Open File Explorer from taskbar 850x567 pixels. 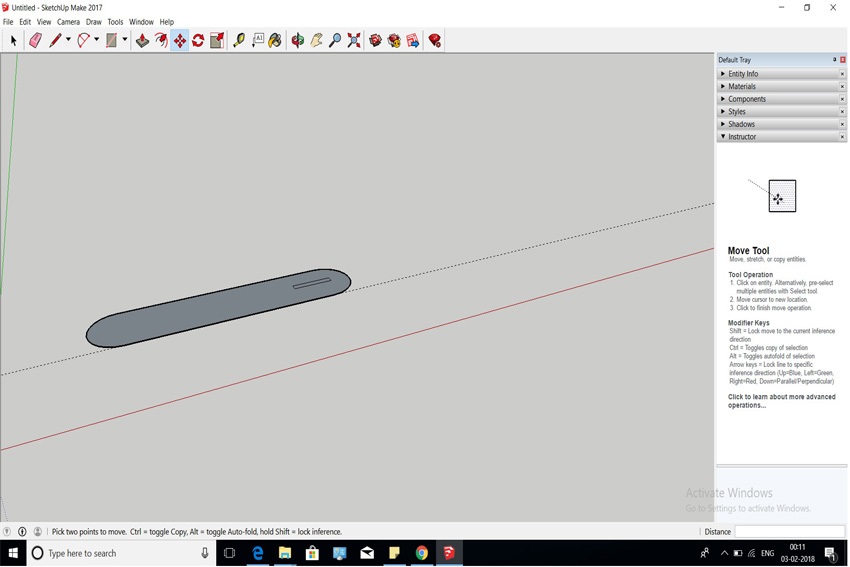coord(285,553)
